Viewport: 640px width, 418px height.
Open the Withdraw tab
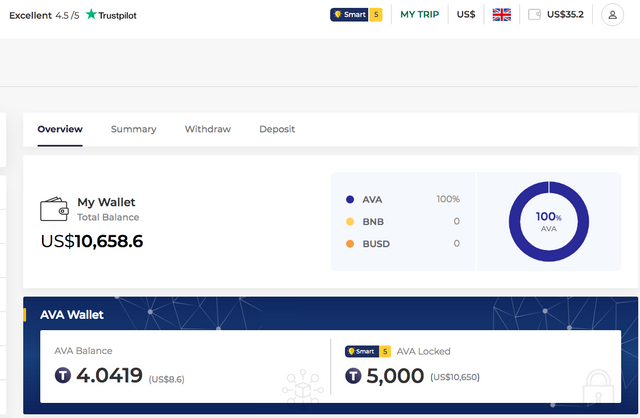click(x=207, y=129)
